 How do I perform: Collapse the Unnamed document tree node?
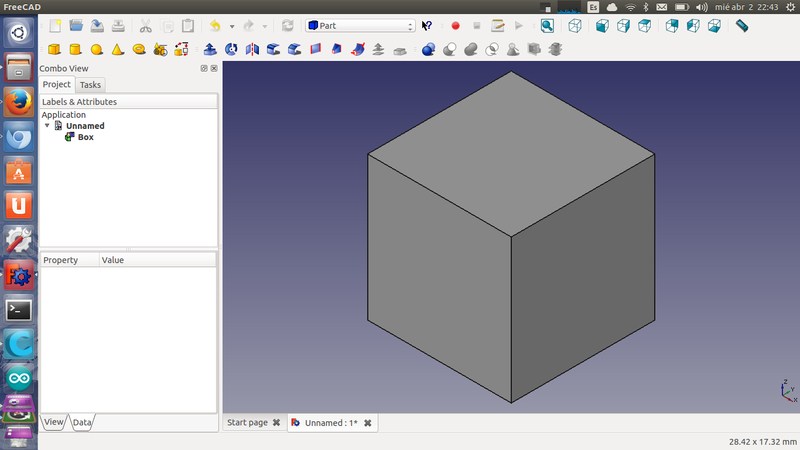point(47,126)
